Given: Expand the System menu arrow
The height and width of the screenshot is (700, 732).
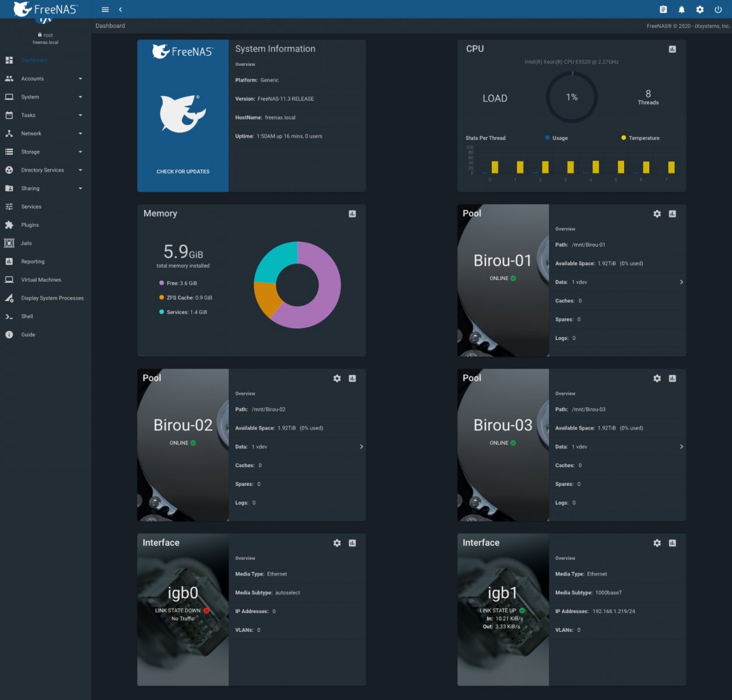Looking at the screenshot, I should pos(80,97).
